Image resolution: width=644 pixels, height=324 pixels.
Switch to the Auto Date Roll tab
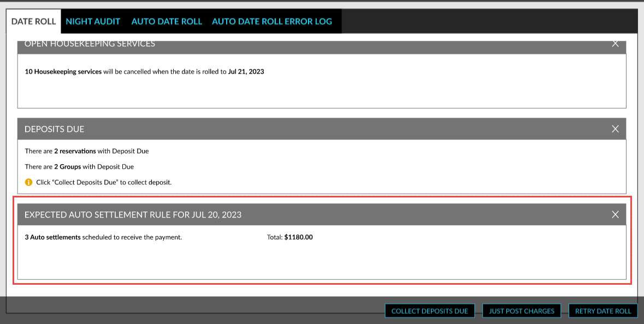(167, 21)
